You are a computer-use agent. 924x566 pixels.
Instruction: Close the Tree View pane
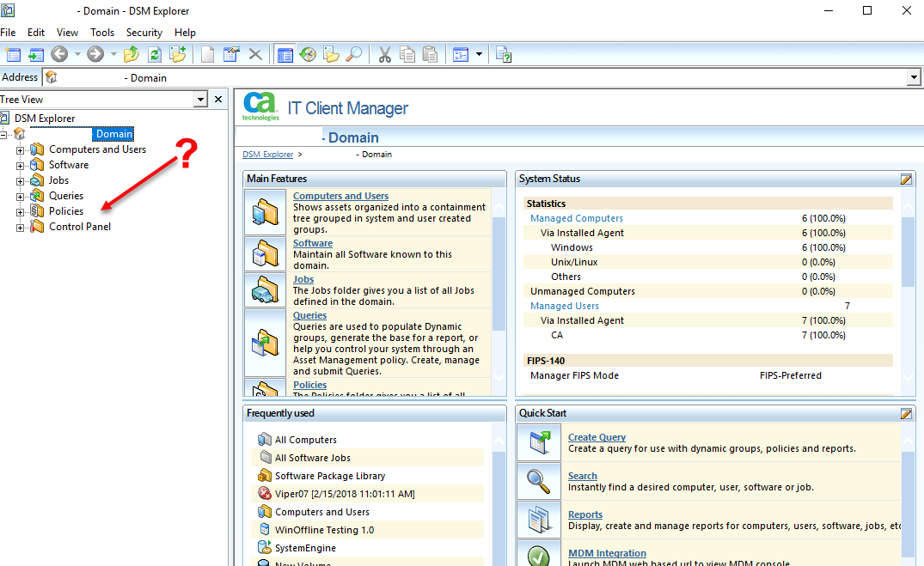[x=218, y=100]
